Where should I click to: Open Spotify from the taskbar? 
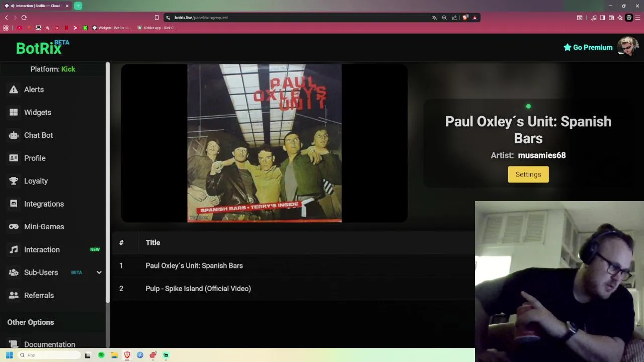pyautogui.click(x=101, y=355)
